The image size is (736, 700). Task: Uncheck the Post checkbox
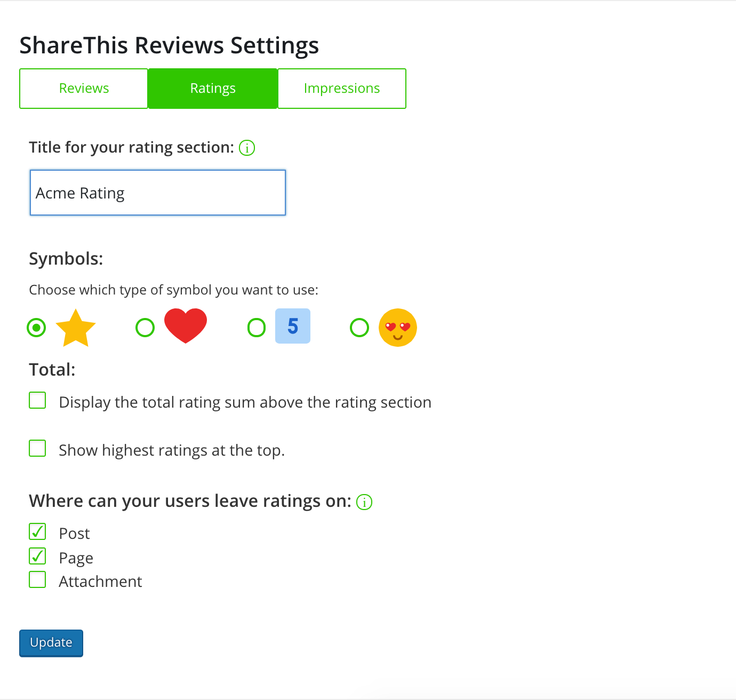pyautogui.click(x=37, y=531)
